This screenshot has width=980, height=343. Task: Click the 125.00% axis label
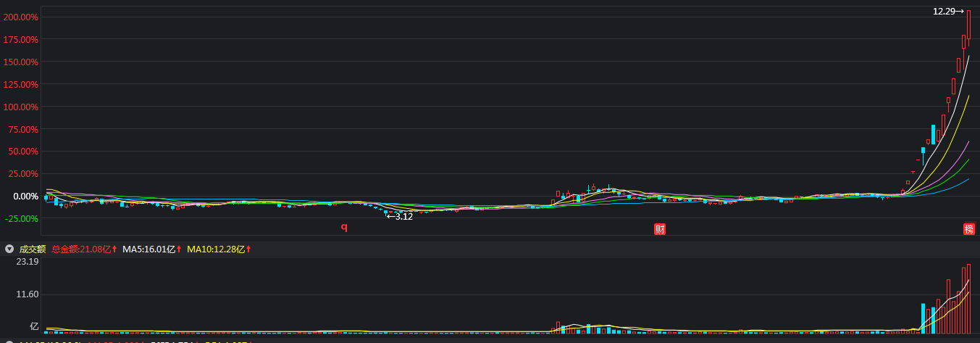[20, 85]
